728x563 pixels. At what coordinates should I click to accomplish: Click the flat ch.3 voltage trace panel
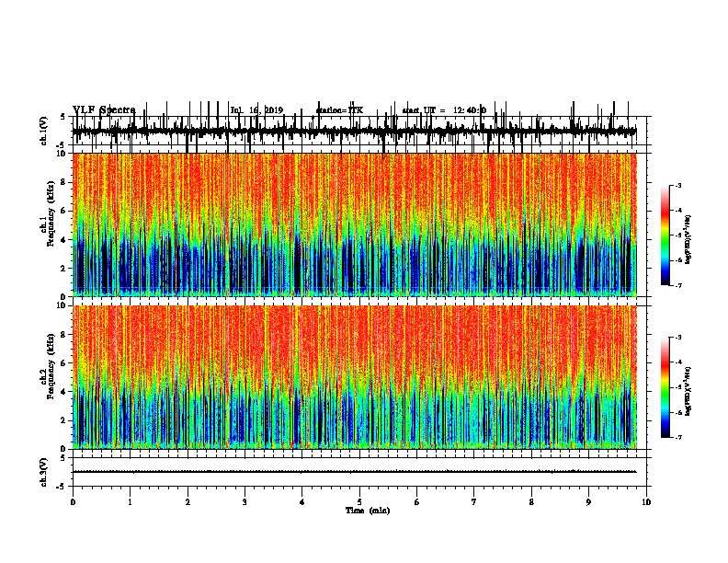359,472
